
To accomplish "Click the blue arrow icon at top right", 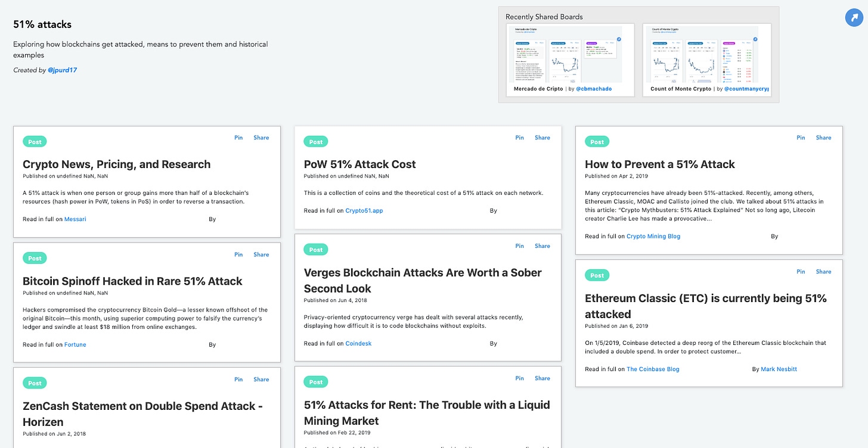I will tap(854, 18).
